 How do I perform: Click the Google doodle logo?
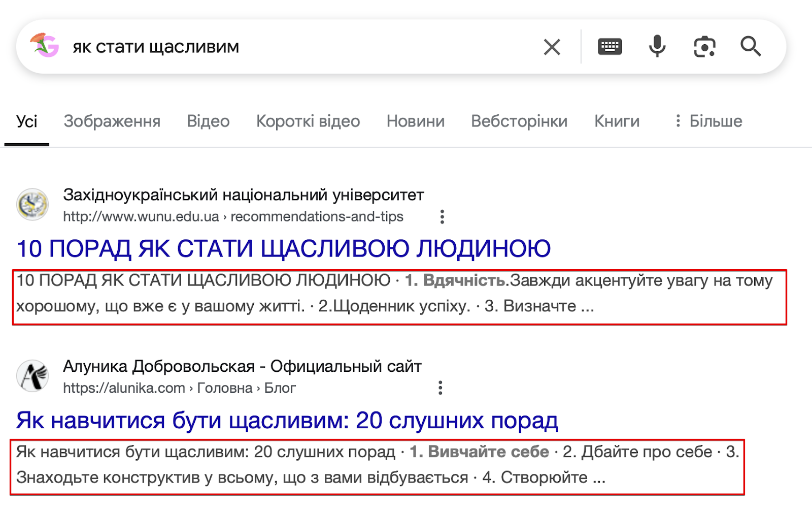click(45, 45)
